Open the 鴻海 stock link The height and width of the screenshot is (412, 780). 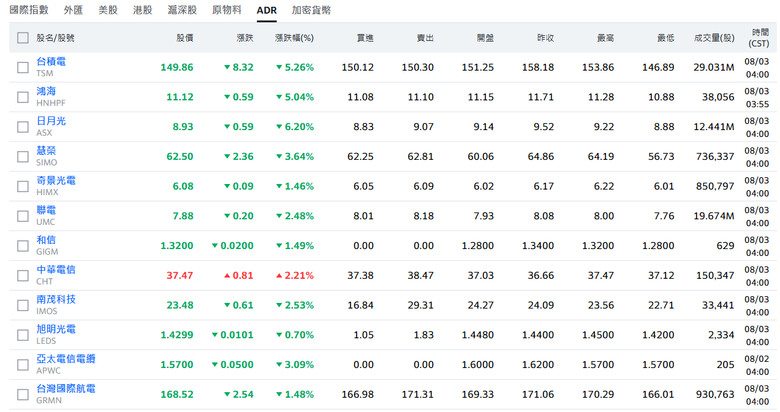tap(46, 91)
